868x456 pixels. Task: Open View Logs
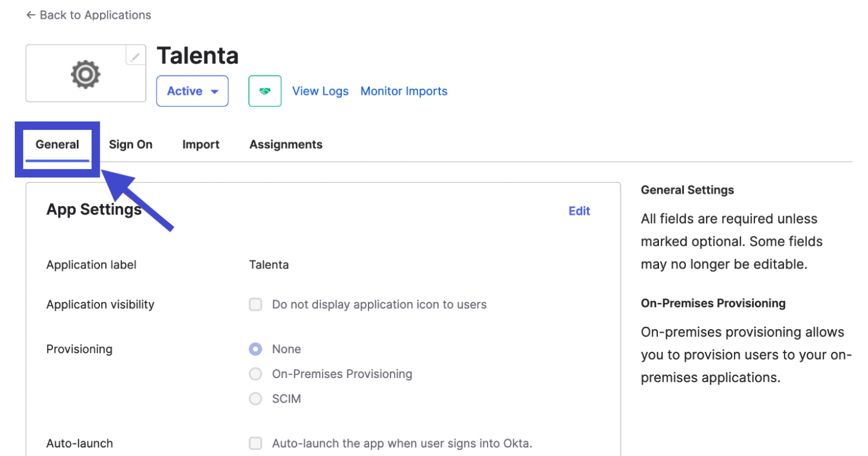pos(320,91)
